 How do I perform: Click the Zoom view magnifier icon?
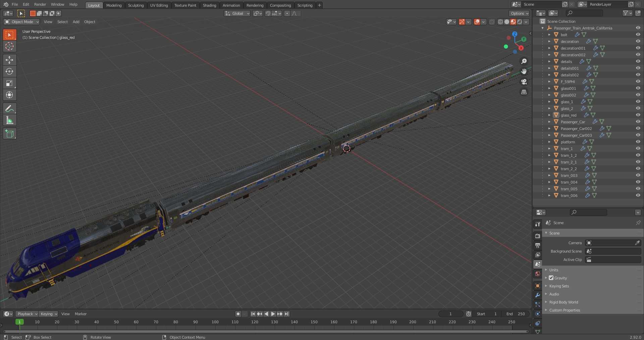coord(524,61)
